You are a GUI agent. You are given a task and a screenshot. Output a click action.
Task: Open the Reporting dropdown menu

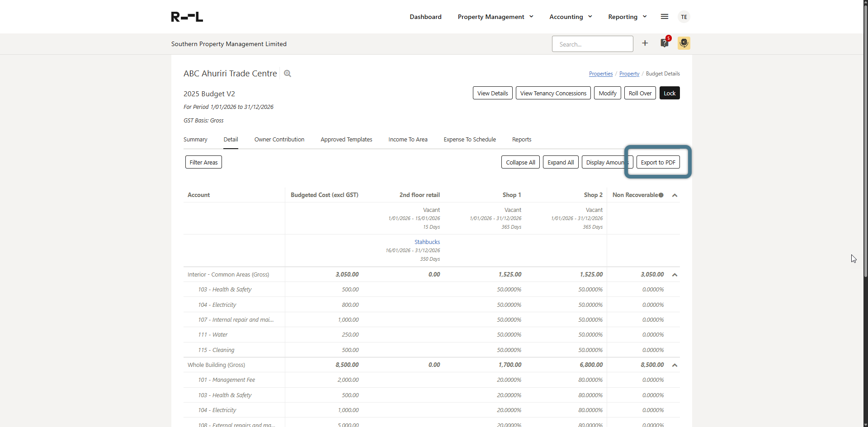pyautogui.click(x=627, y=17)
